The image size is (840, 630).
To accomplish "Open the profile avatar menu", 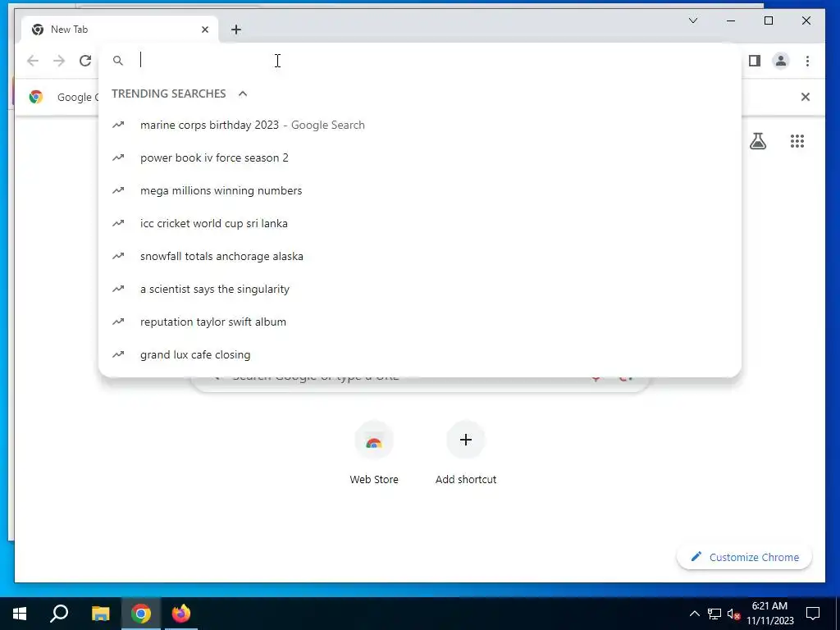I will point(781,61).
